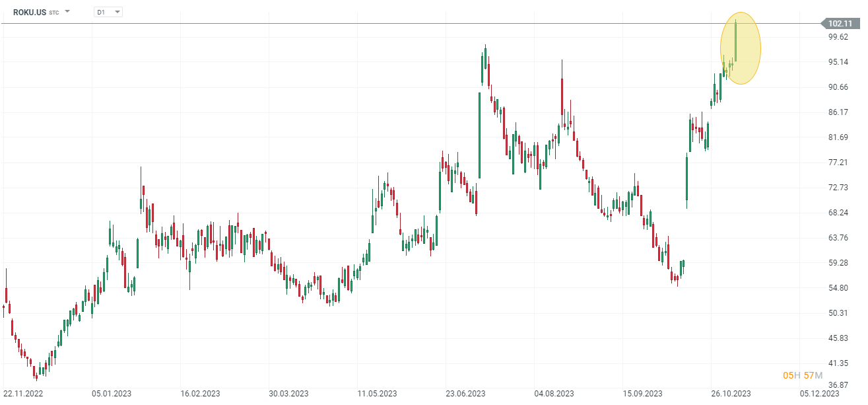Select the 23.06.2023 date on time axis
The height and width of the screenshot is (405, 868).
pos(465,393)
